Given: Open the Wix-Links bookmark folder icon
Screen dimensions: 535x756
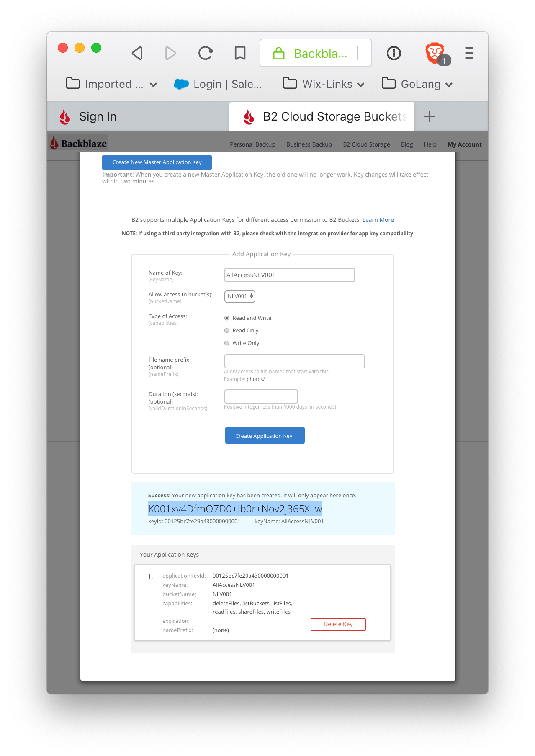Looking at the screenshot, I should pos(290,83).
